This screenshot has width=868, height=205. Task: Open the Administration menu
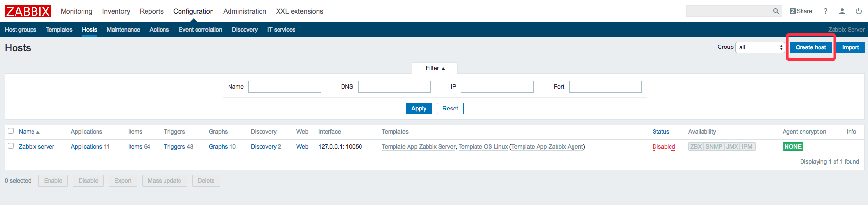[x=245, y=11]
